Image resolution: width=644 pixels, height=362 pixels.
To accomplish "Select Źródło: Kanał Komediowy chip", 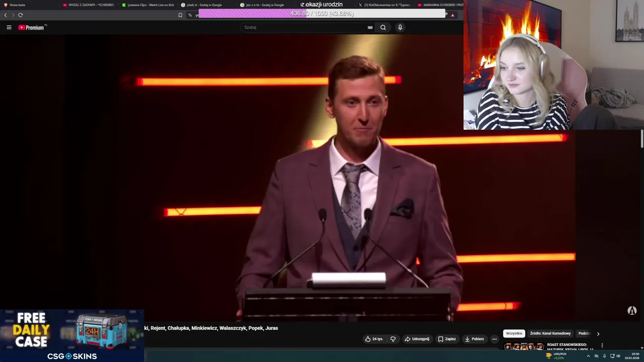I will [550, 333].
